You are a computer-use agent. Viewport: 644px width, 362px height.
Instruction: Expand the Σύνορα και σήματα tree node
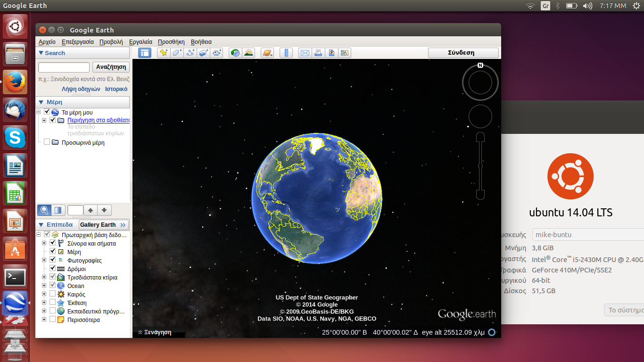(44, 243)
